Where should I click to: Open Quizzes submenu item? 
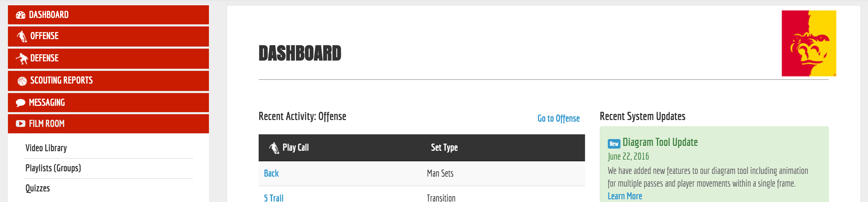(x=38, y=188)
